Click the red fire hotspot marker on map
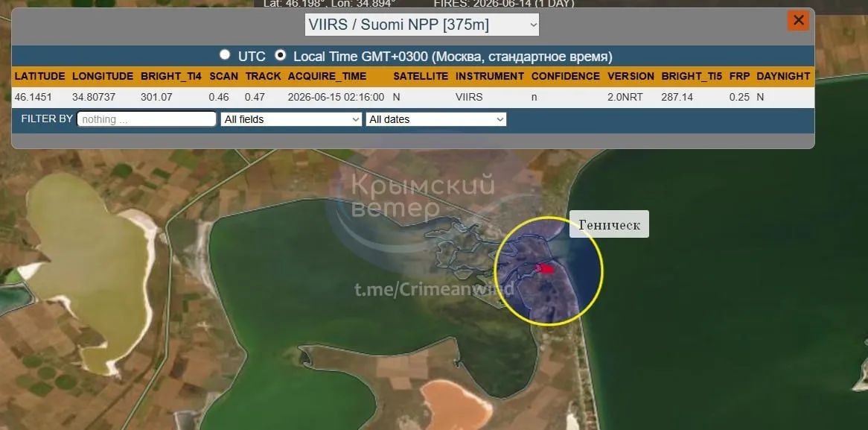868x430 pixels. [x=545, y=268]
